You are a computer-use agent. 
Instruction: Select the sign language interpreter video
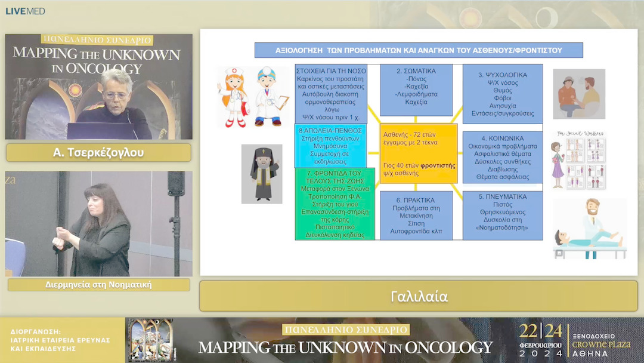click(x=99, y=224)
